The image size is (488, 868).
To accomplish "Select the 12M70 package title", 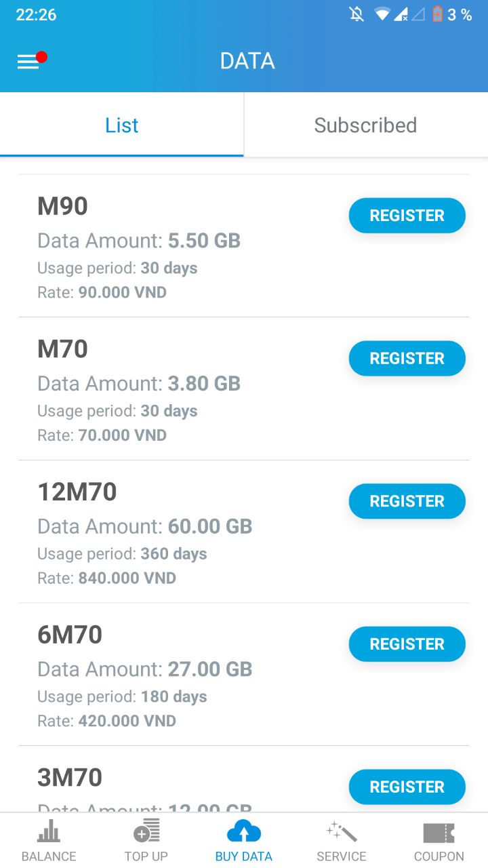I will [x=77, y=492].
